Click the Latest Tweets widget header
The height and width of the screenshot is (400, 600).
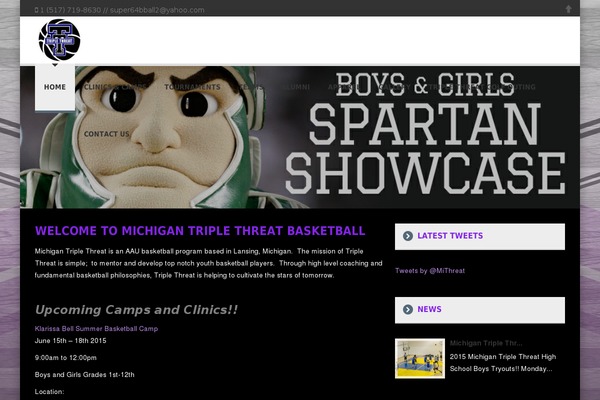tap(480, 236)
